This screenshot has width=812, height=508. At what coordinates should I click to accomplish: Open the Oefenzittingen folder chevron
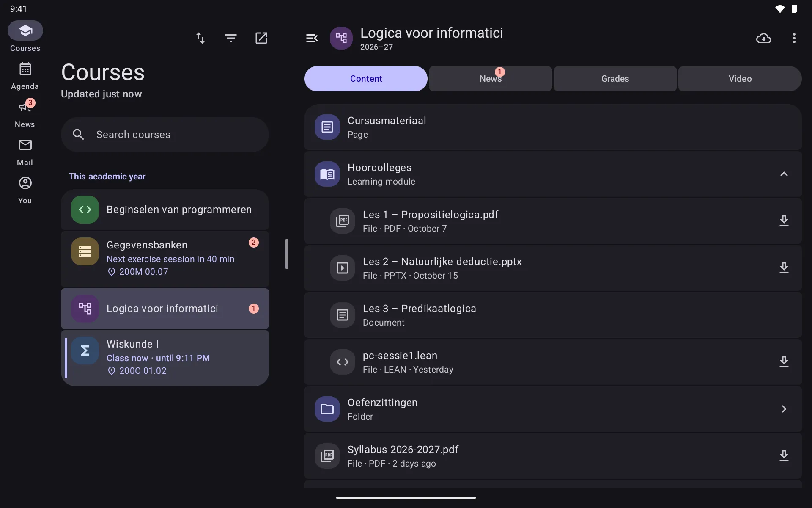pyautogui.click(x=784, y=409)
